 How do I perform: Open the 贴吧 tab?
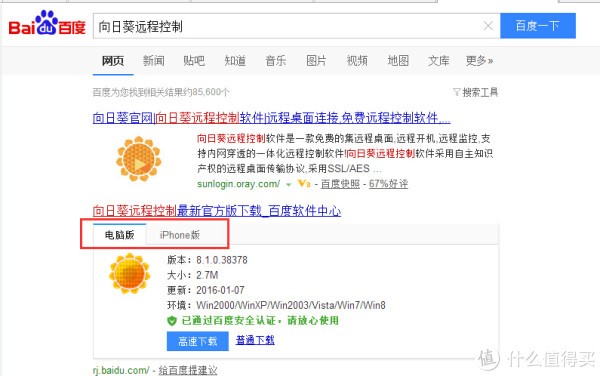[194, 61]
